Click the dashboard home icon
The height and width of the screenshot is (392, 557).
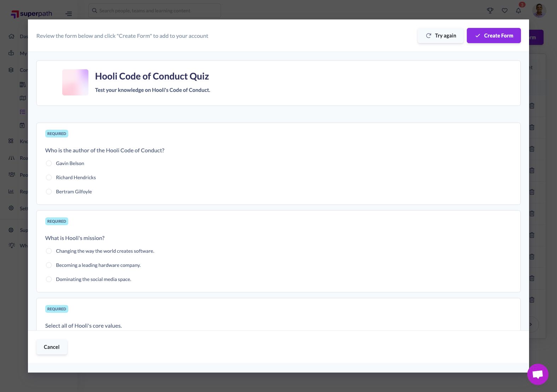click(11, 36)
